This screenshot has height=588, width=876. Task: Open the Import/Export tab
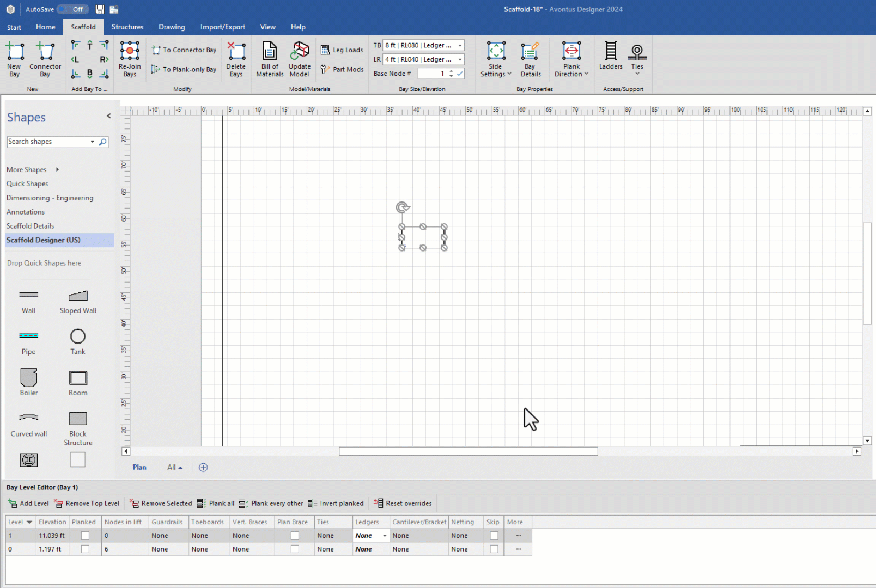pyautogui.click(x=222, y=27)
